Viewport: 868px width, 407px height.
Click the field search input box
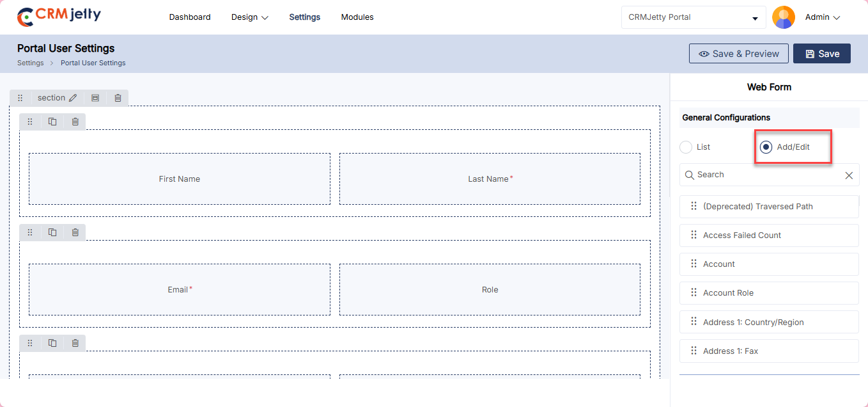point(767,175)
